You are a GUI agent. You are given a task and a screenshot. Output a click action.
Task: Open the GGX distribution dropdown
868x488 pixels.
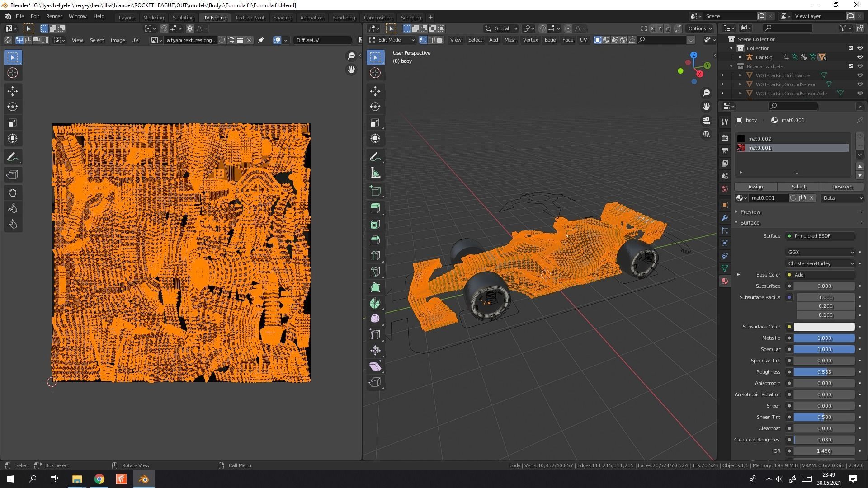click(820, 252)
